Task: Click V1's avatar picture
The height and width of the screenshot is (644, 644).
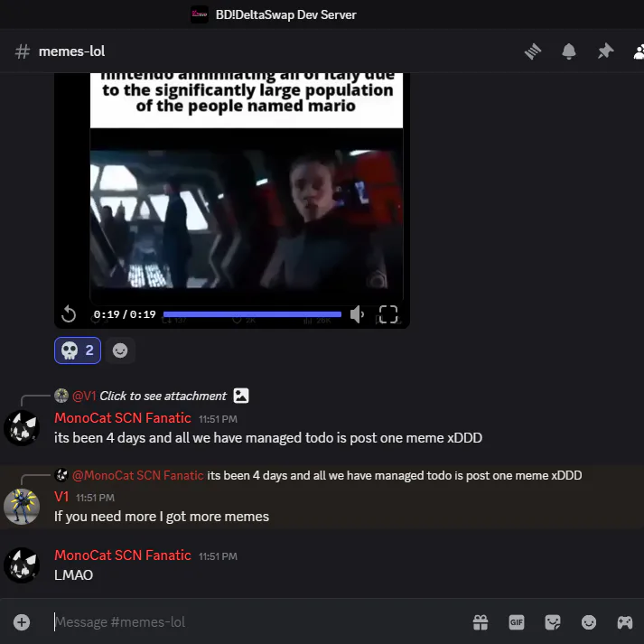Action: (22, 507)
